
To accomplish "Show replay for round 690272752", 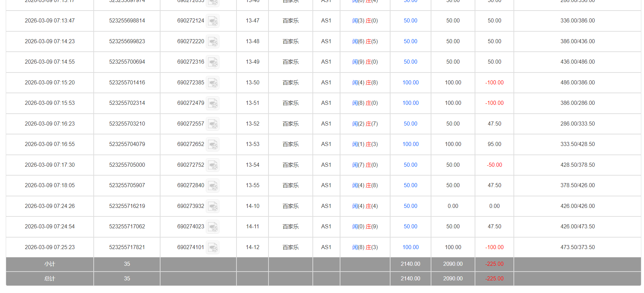I will (x=213, y=165).
